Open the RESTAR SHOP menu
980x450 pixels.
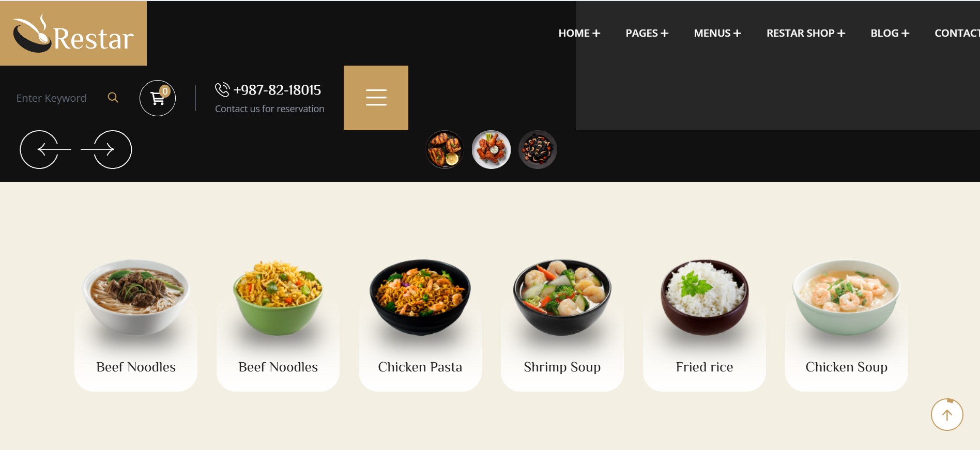point(806,33)
